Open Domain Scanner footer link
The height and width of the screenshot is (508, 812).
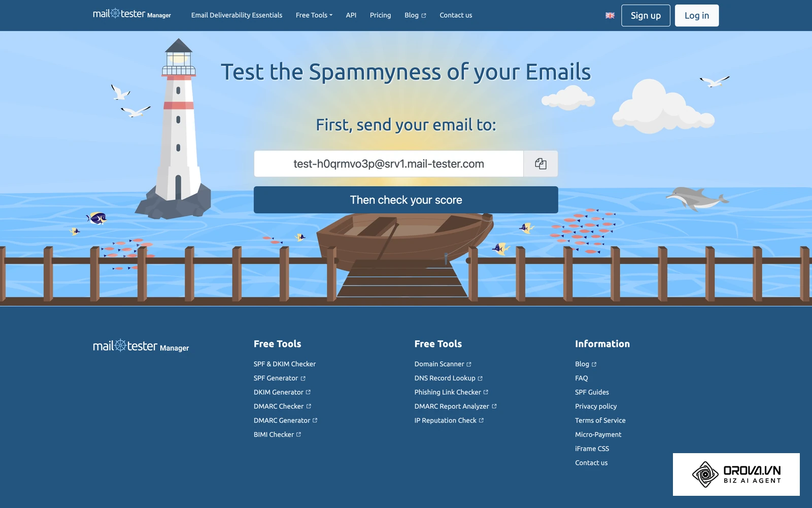(443, 364)
